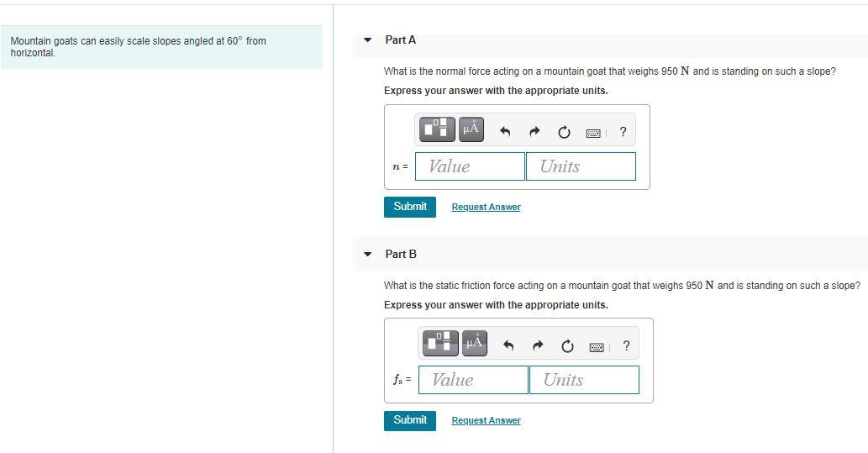Collapse the Part B section
Image resolution: width=868 pixels, height=453 pixels.
(x=367, y=254)
